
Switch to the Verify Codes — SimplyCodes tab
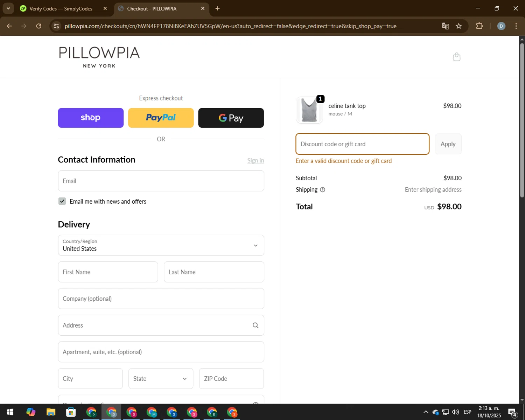(61, 8)
